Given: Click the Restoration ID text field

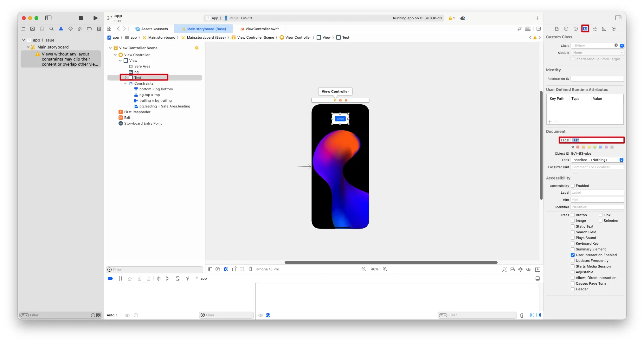Looking at the screenshot, I should click(x=597, y=79).
